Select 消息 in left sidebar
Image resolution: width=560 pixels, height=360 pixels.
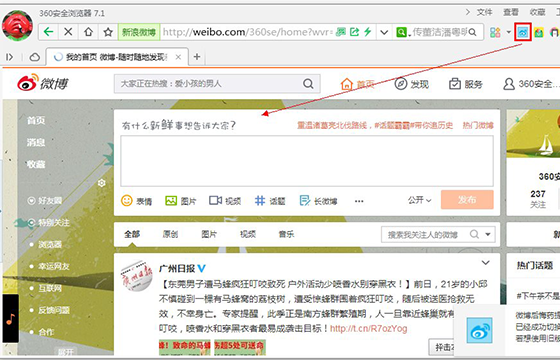[36, 142]
